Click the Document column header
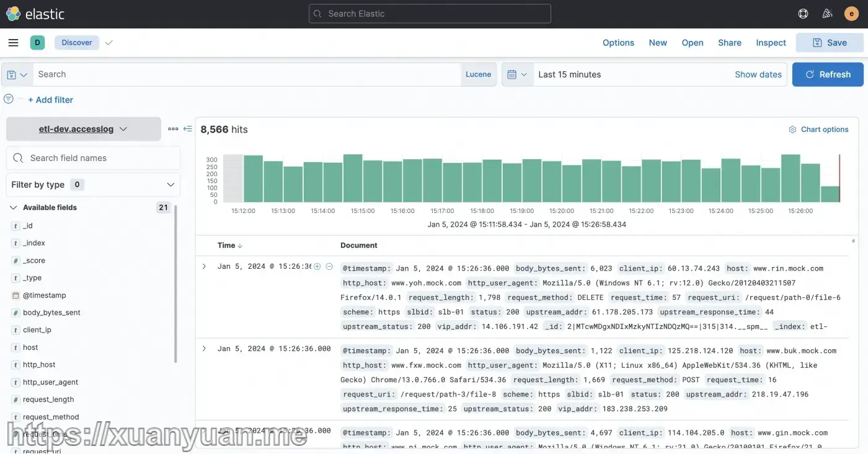868x454 pixels. pyautogui.click(x=358, y=245)
